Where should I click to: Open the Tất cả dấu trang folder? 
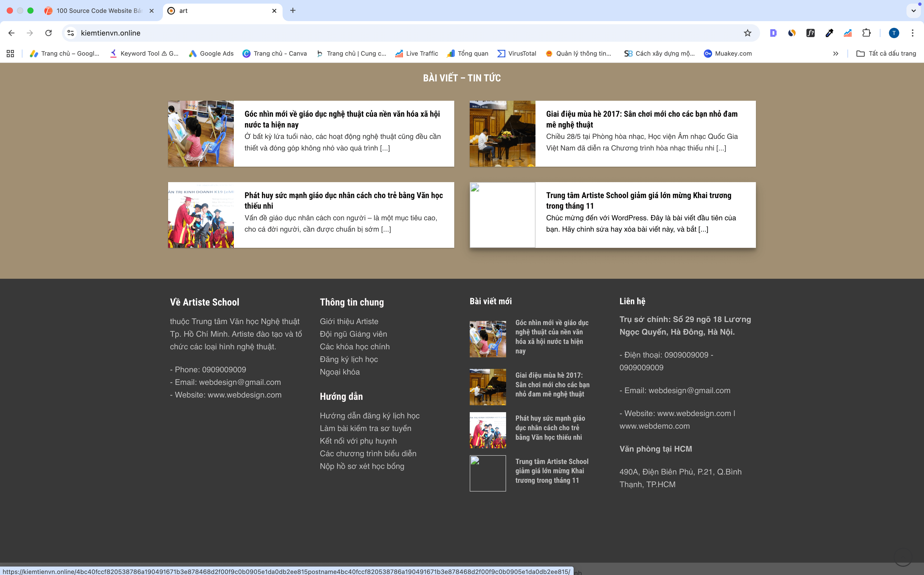coord(886,54)
